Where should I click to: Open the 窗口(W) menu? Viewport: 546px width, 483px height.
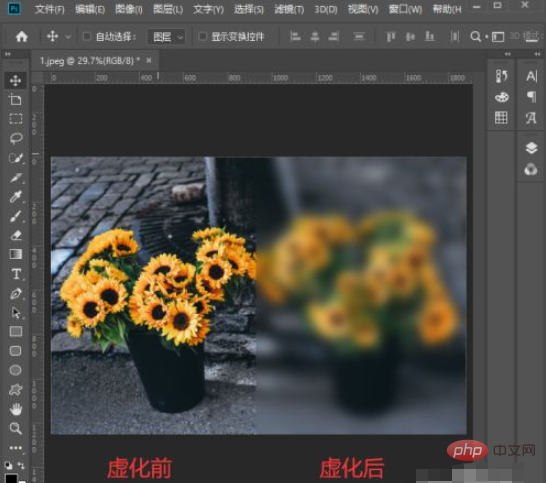[x=405, y=9]
